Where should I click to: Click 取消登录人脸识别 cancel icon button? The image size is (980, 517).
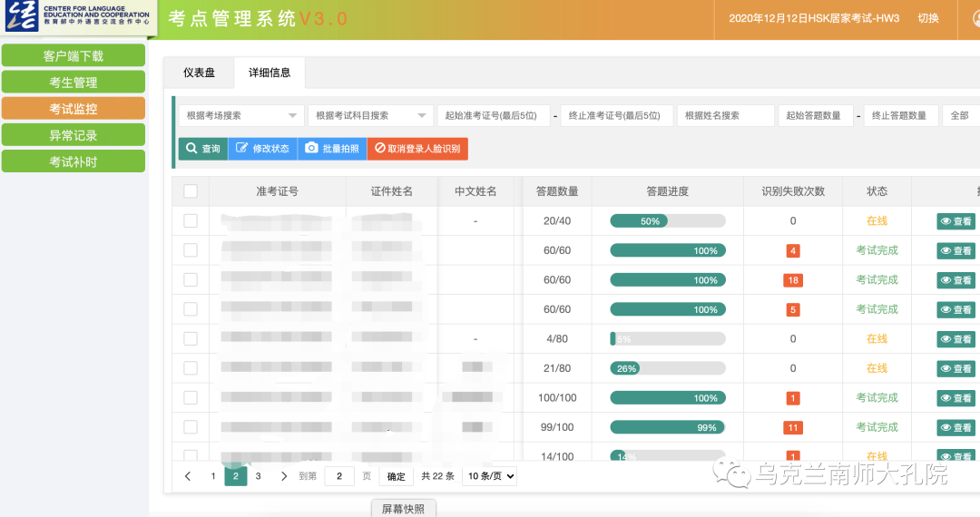point(416,149)
